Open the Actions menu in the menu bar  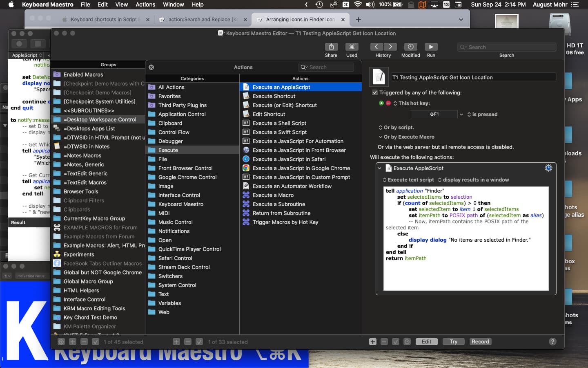(x=145, y=4)
